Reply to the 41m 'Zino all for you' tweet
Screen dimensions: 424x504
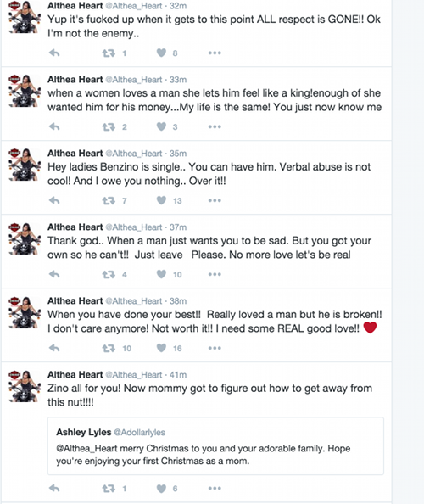click(x=54, y=488)
